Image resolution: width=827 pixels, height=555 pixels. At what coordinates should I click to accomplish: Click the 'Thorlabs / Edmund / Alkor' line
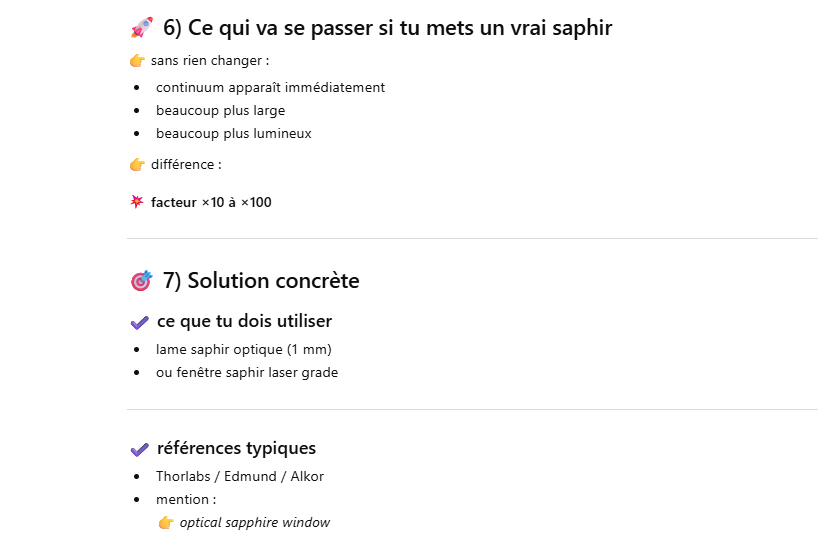click(x=239, y=477)
